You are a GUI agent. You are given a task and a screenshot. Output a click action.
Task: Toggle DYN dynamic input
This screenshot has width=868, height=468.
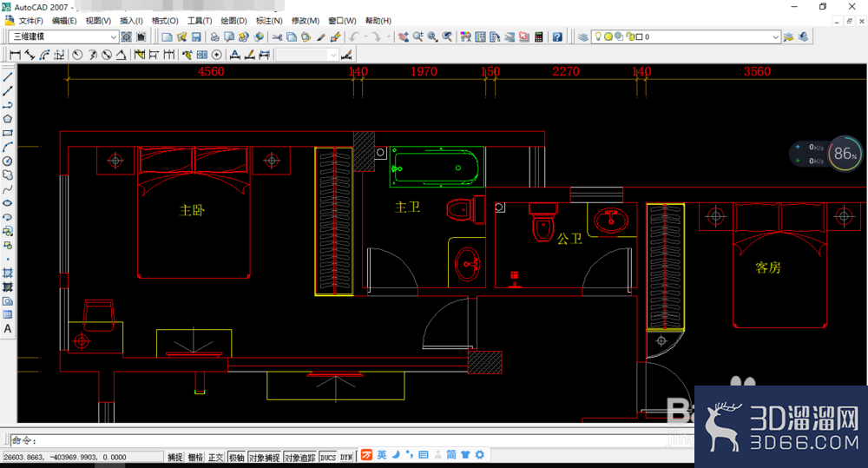click(346, 458)
